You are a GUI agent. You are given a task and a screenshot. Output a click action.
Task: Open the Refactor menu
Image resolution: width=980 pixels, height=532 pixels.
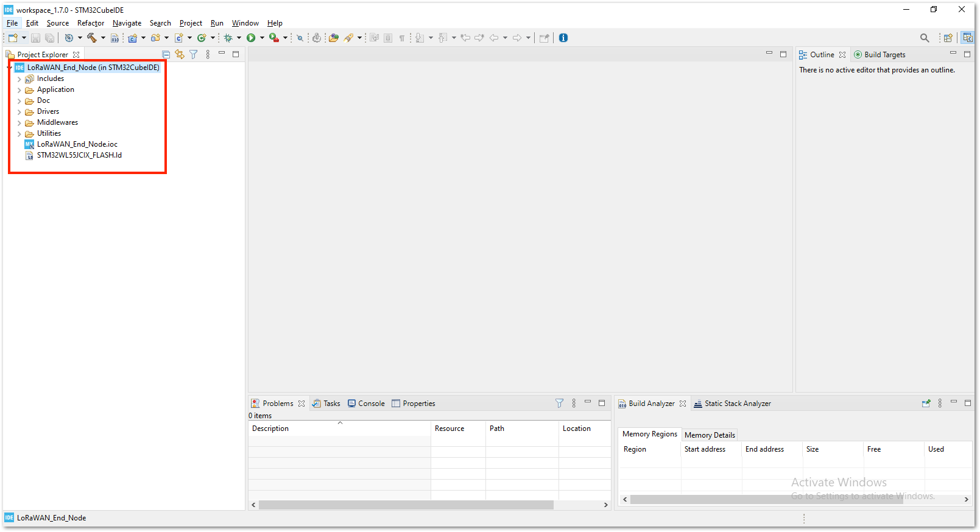pyautogui.click(x=91, y=23)
